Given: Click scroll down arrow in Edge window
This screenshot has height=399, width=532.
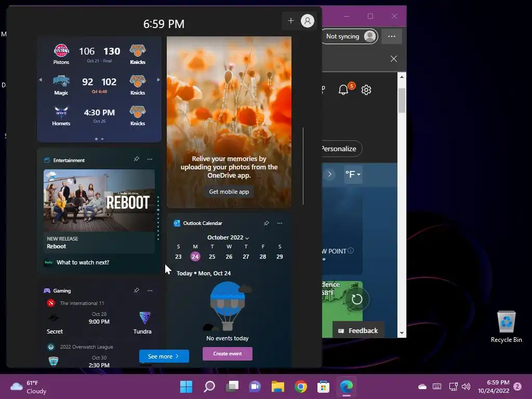Looking at the screenshot, I should 402,333.
